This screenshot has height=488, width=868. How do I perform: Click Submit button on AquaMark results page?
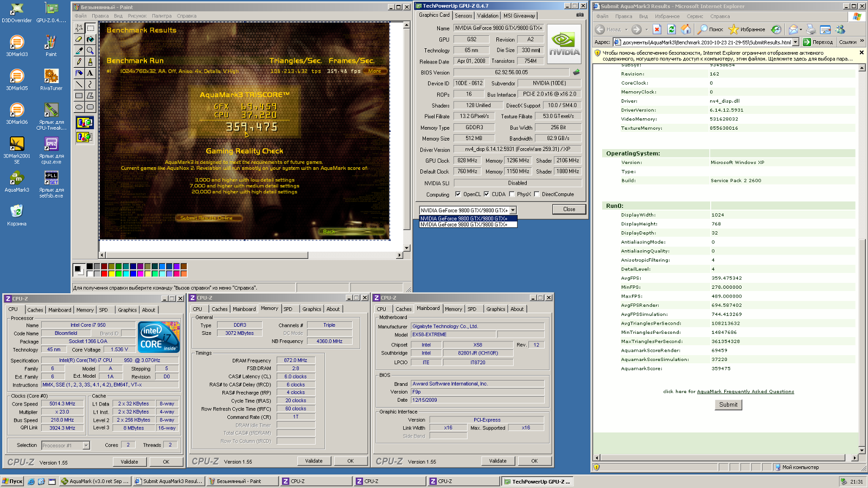pyautogui.click(x=728, y=404)
